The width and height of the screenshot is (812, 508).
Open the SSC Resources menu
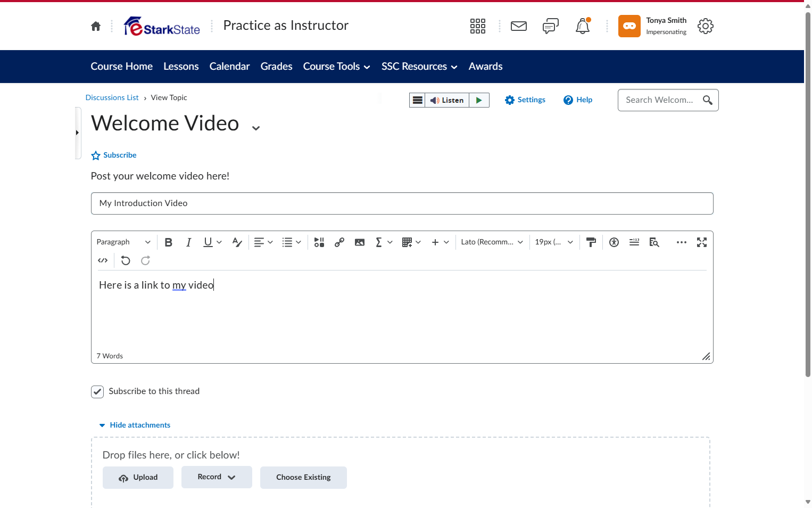point(419,67)
